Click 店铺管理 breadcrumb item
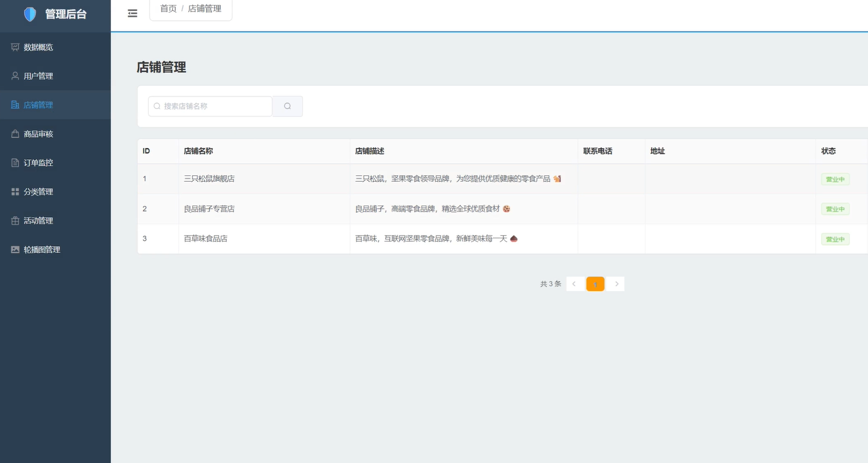Screen dimensions: 868x463 (x=204, y=9)
